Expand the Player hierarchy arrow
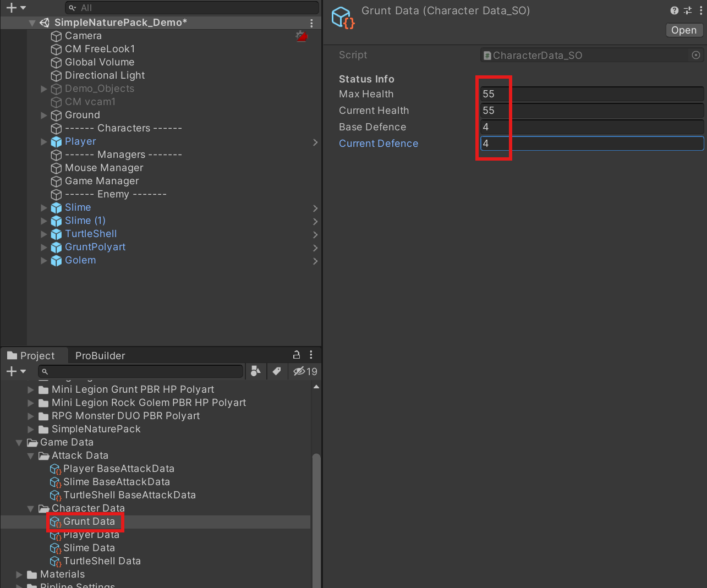Screen dimensions: 707x588 [x=44, y=141]
